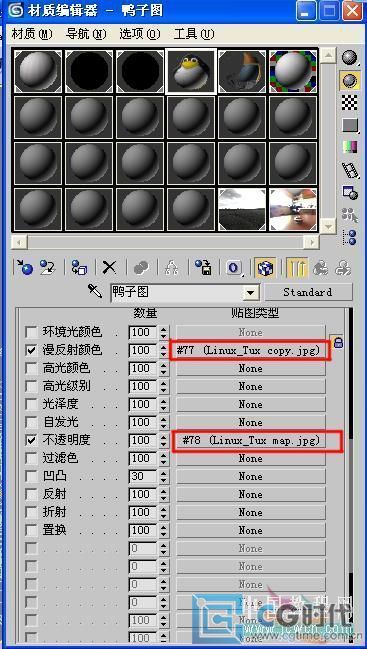Open 选项(O) menu
Image resolution: width=367 pixels, height=649 pixels.
140,34
